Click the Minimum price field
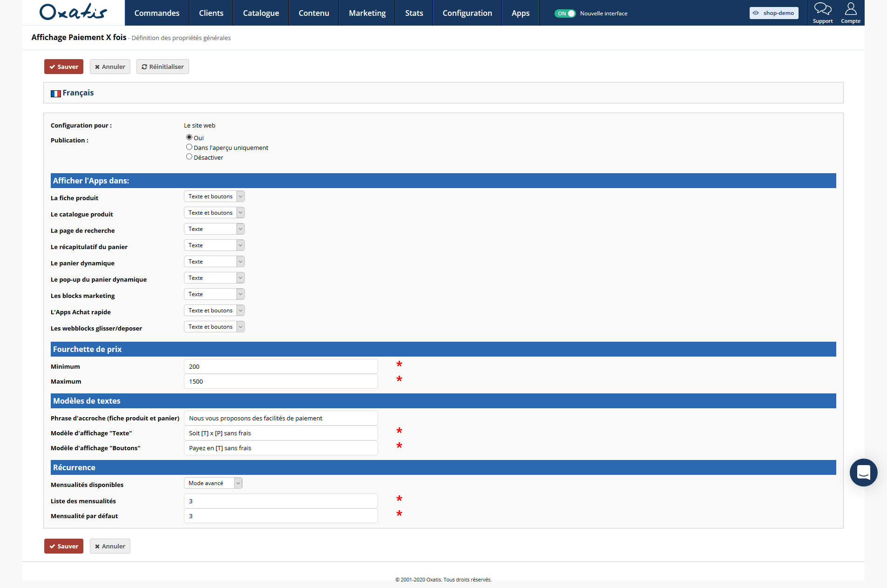 [x=281, y=366]
